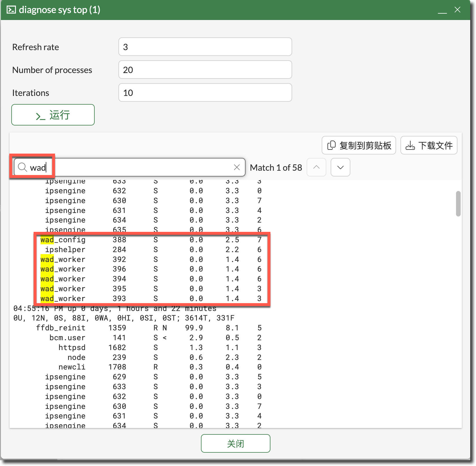Viewport: 476px width, 466px height.
Task: Click the output vertical scrollbar thumb
Action: coord(458,203)
